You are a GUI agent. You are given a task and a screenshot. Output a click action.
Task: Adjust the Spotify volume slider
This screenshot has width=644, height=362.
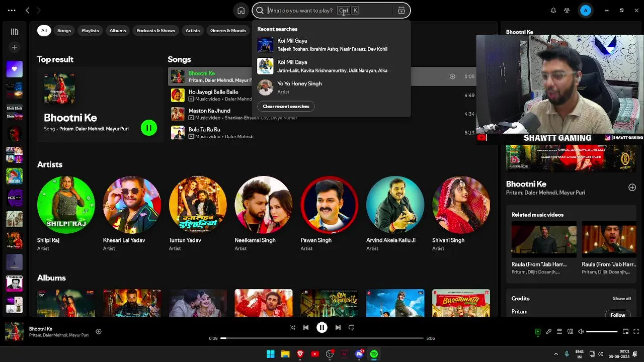(x=602, y=332)
